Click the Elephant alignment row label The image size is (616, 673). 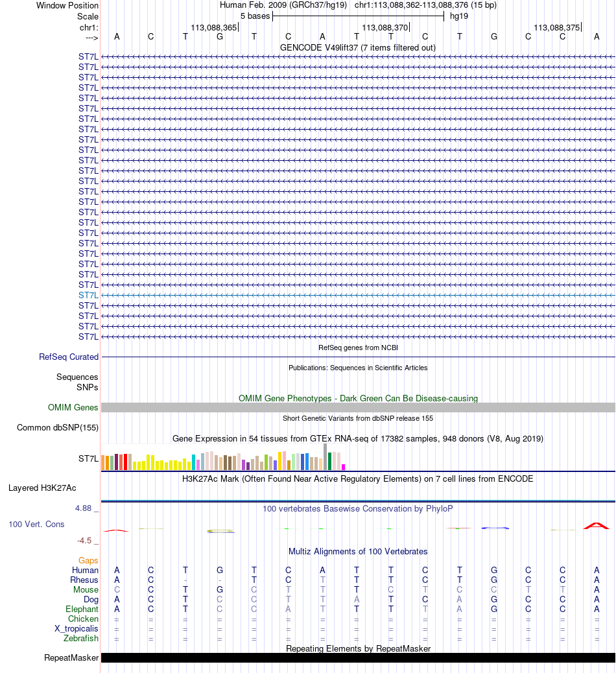(x=82, y=609)
